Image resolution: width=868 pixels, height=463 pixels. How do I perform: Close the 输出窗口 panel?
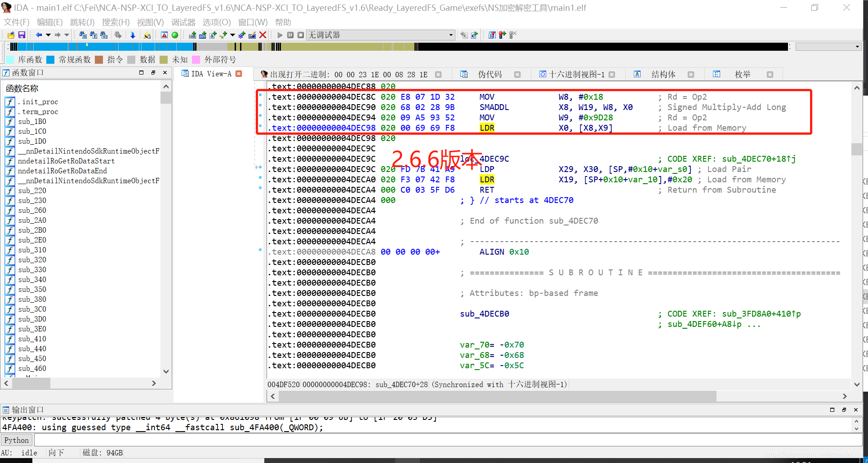coord(856,410)
